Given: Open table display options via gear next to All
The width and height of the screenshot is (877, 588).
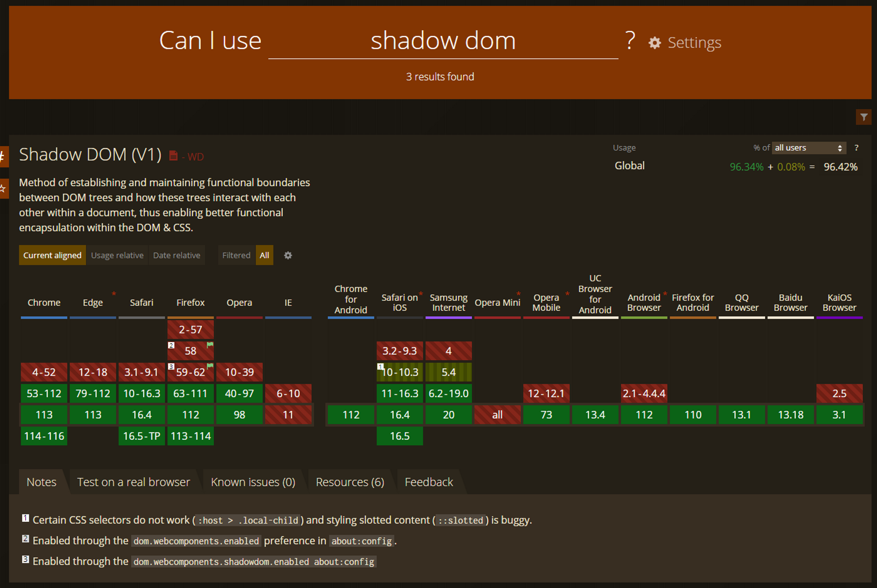Looking at the screenshot, I should (288, 255).
